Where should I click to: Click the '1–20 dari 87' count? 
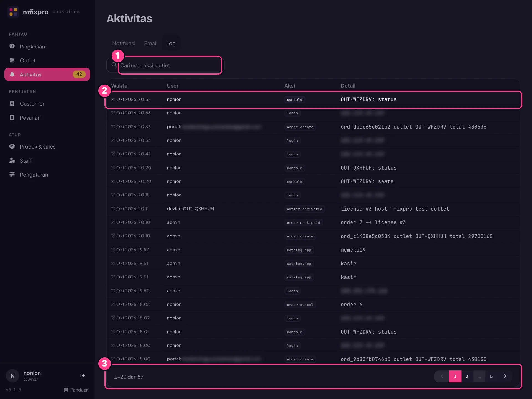click(129, 377)
